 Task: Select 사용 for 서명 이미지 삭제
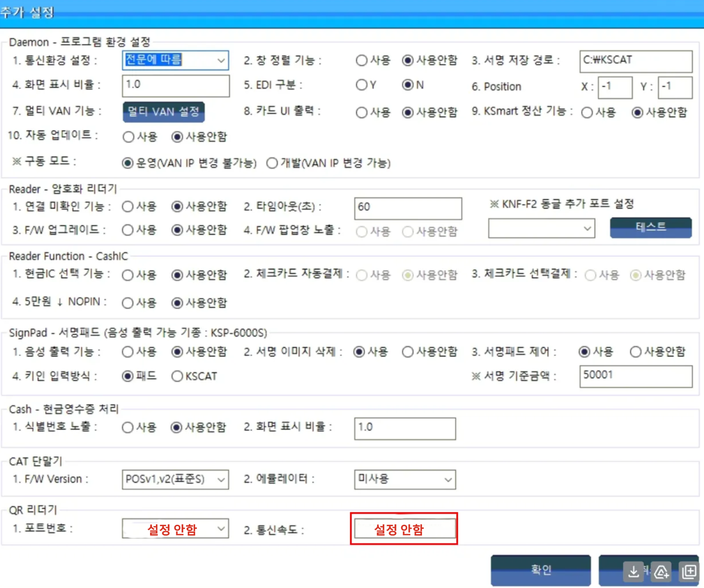coord(370,352)
